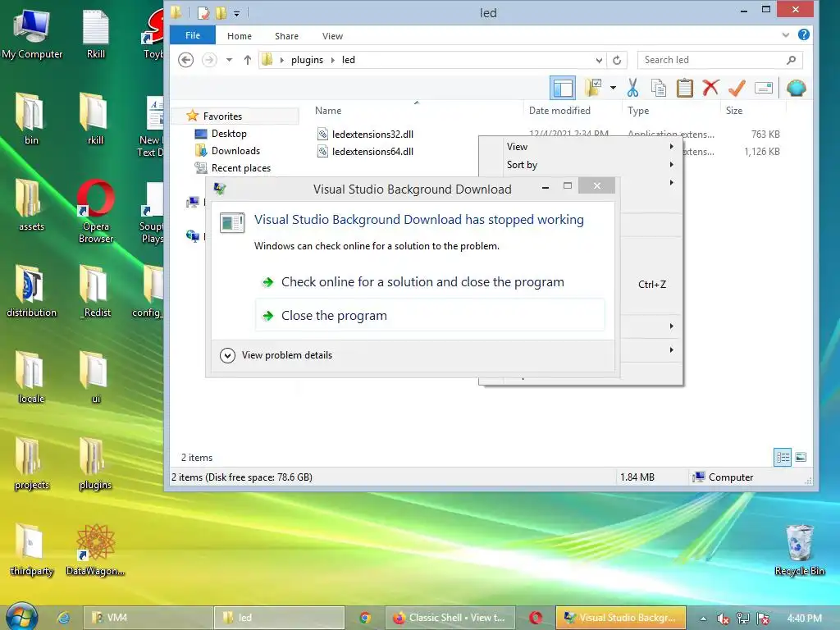The width and height of the screenshot is (840, 630).
Task: Open the Start button orb
Action: [21, 617]
